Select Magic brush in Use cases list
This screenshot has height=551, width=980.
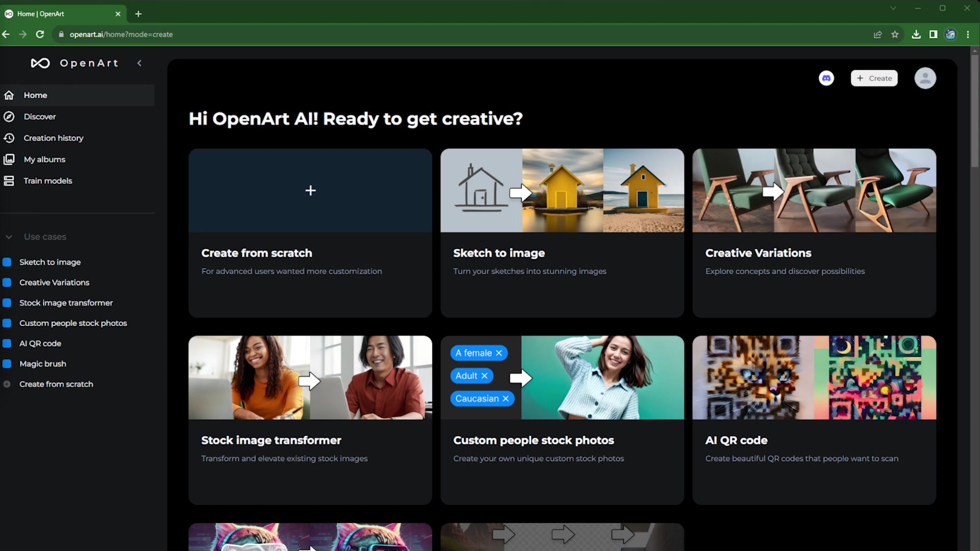pos(43,364)
